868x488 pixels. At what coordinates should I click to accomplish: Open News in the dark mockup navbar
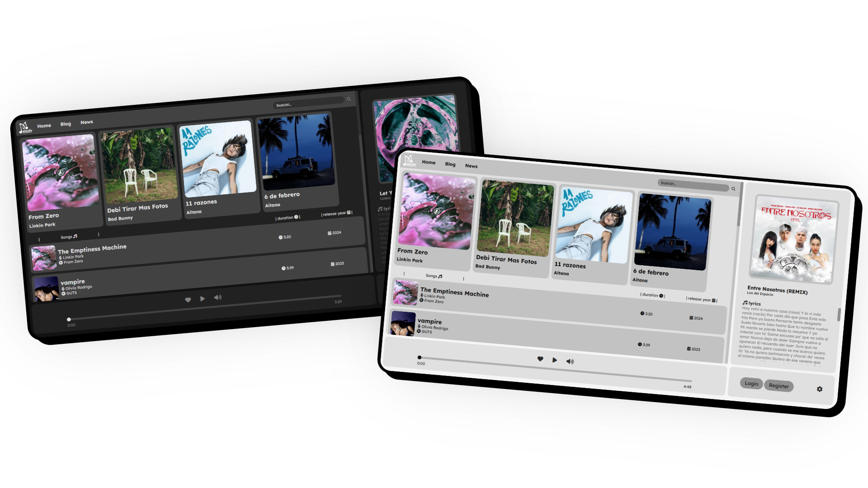click(x=87, y=122)
